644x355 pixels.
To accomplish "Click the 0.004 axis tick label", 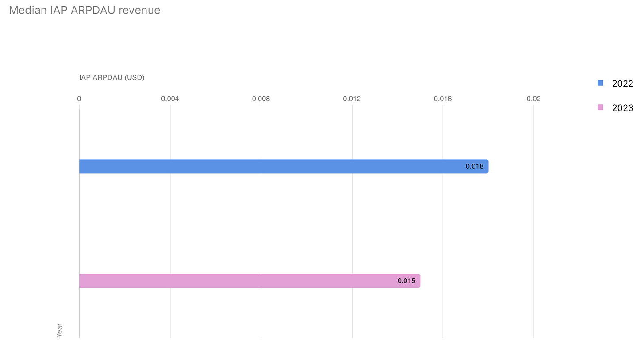I will (170, 99).
